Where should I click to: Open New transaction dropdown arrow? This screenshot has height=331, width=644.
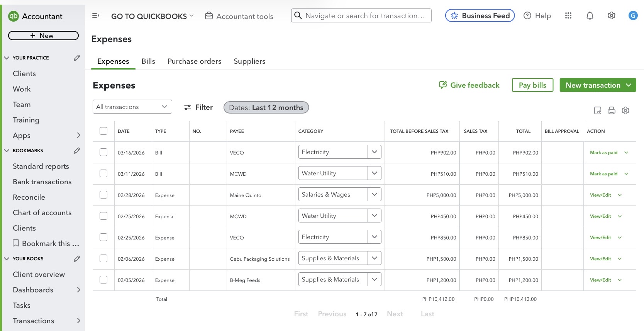coord(629,85)
